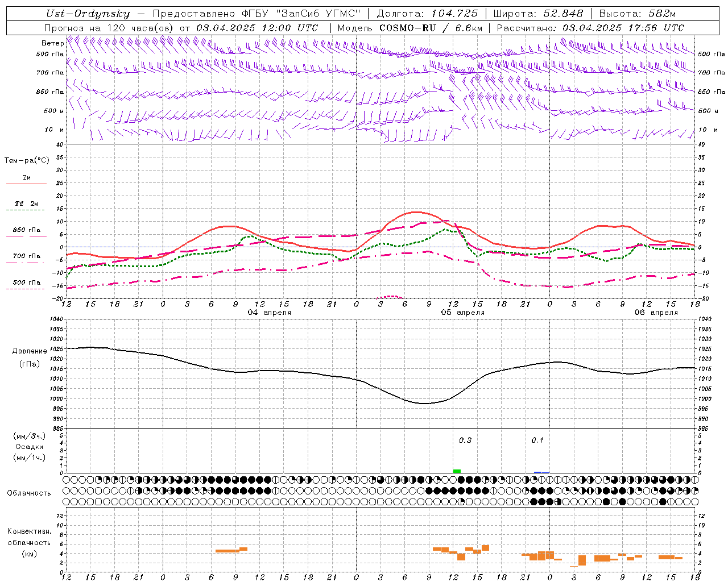728x582 pixels.
Task: Click the '04 апреля' date label
Action: (x=270, y=313)
